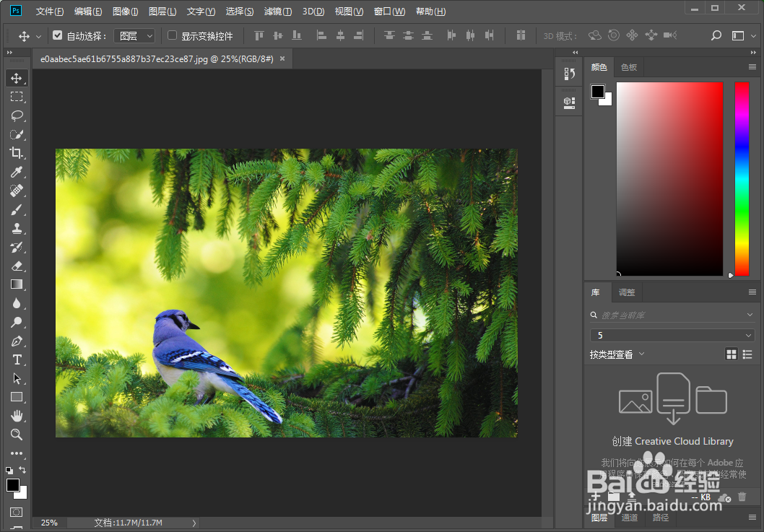Switch to the 通道 tab

(x=630, y=518)
